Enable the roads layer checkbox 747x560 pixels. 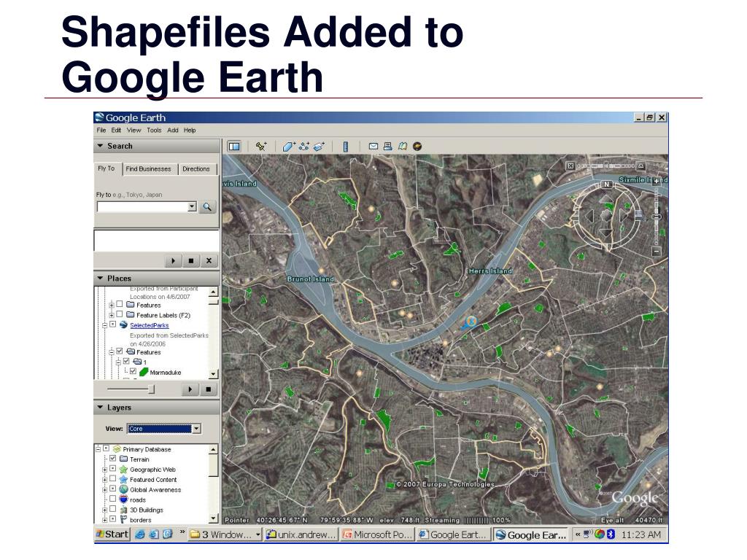point(113,499)
